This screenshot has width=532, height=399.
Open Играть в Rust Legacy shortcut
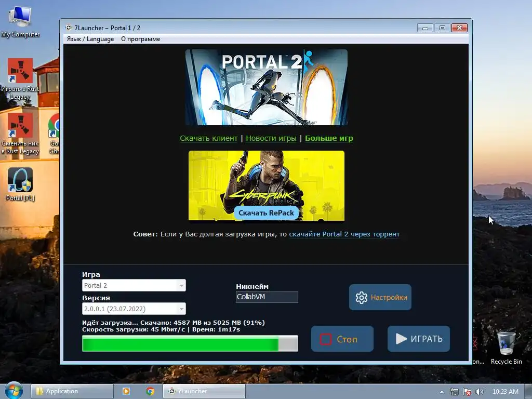(x=20, y=79)
